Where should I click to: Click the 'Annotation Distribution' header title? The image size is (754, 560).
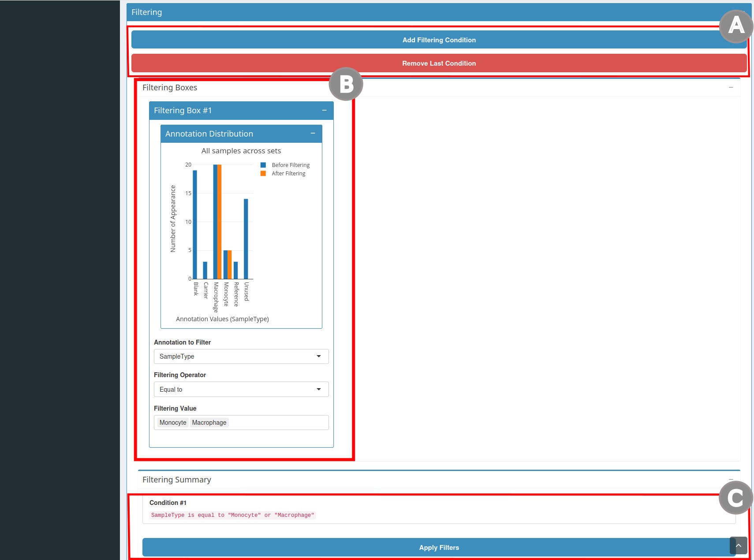pyautogui.click(x=209, y=134)
